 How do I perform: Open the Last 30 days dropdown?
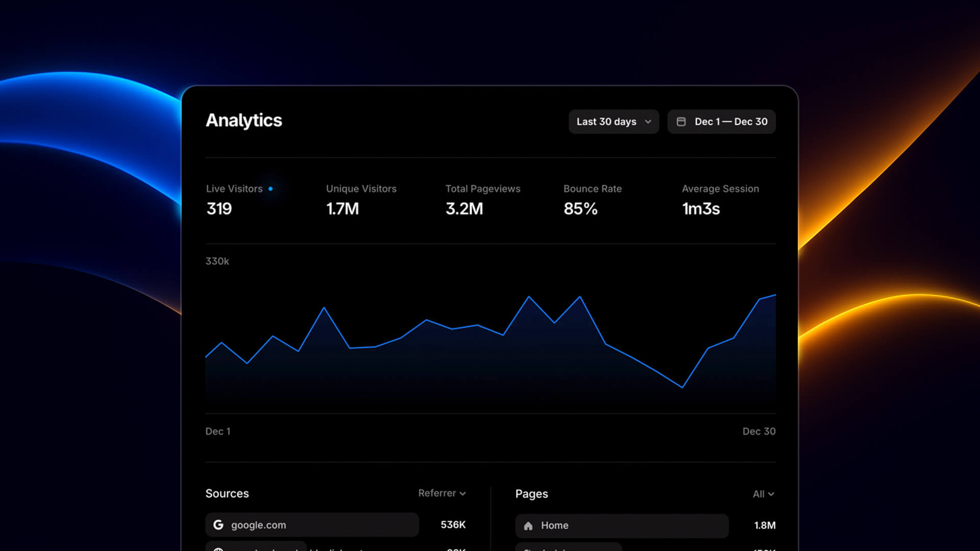(x=614, y=121)
